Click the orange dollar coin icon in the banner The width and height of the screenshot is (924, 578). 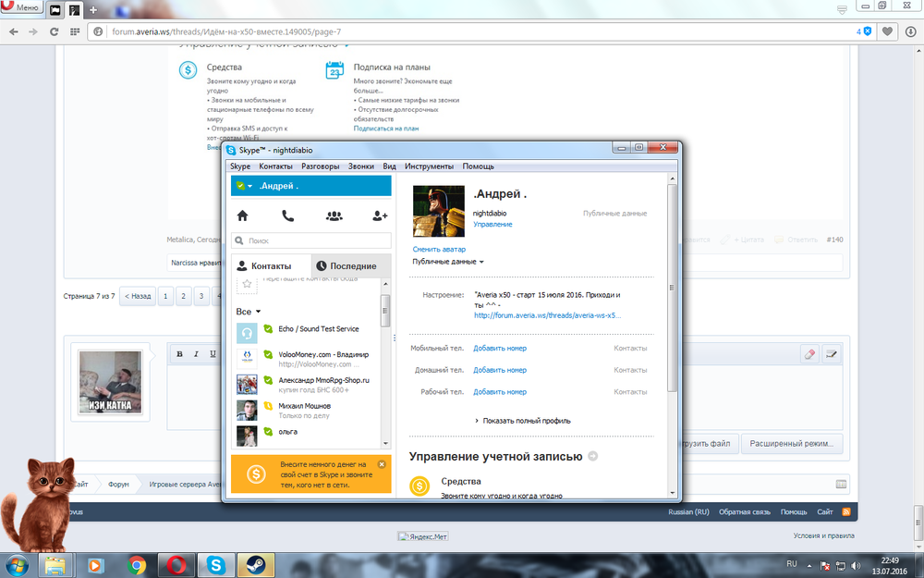(256, 474)
